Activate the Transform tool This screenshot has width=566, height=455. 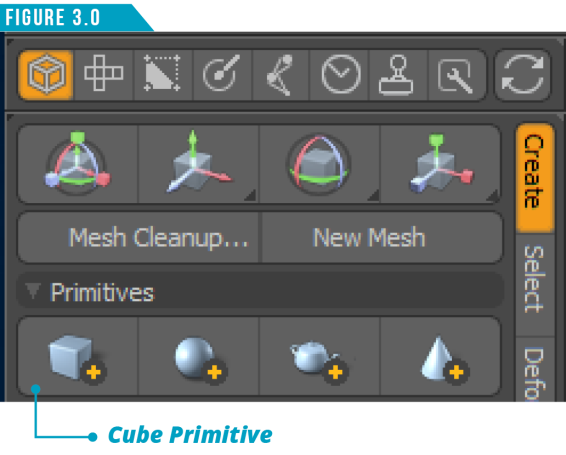78,164
